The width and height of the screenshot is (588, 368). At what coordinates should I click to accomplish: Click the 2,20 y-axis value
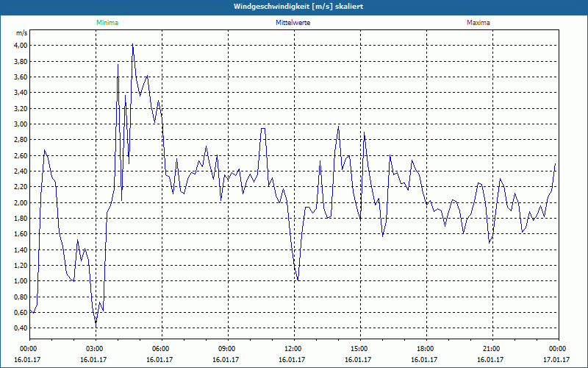click(22, 187)
